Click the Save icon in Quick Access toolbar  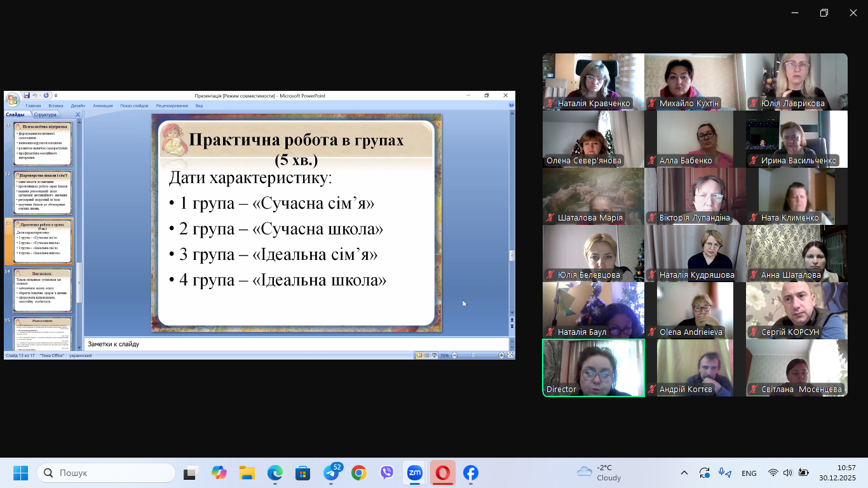[27, 95]
